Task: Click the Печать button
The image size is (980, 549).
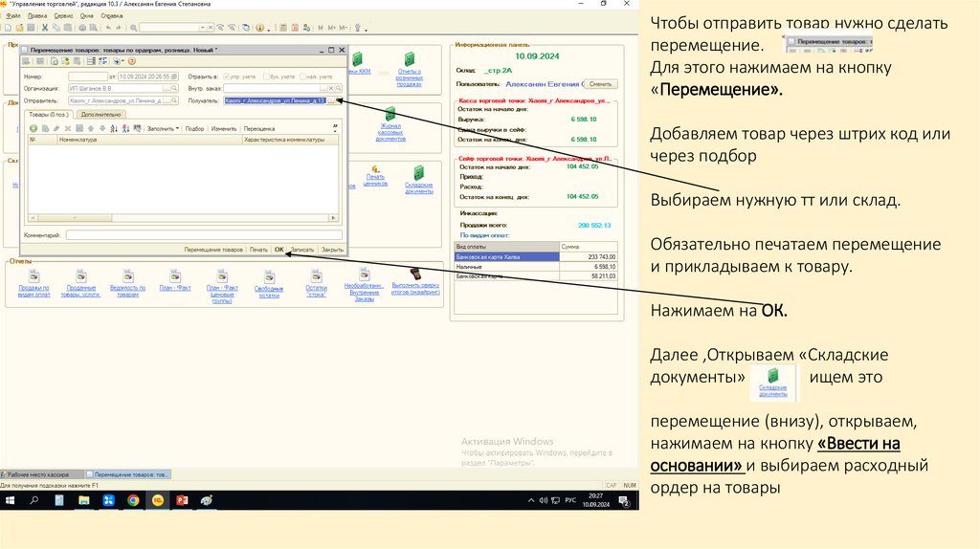Action: click(258, 249)
